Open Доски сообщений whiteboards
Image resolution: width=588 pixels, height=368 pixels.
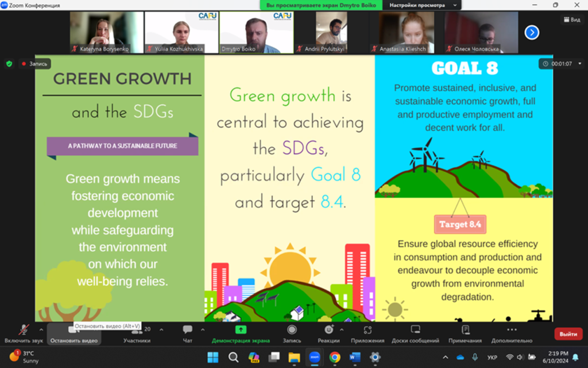[x=416, y=333]
